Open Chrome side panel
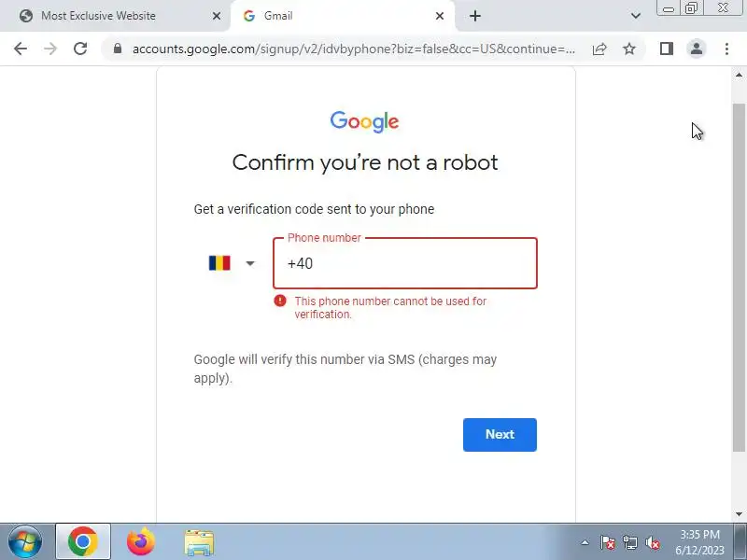747x560 pixels. [x=667, y=49]
